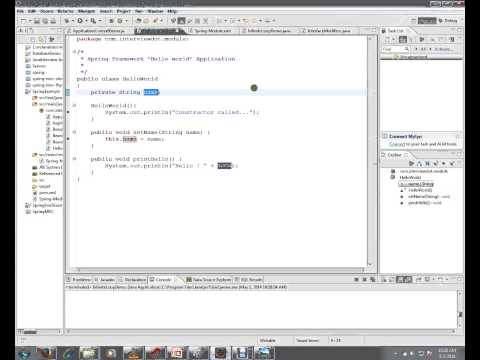480x360 pixels.
Task: Switch to the Data Source Explorer tab
Action: [x=209, y=280]
